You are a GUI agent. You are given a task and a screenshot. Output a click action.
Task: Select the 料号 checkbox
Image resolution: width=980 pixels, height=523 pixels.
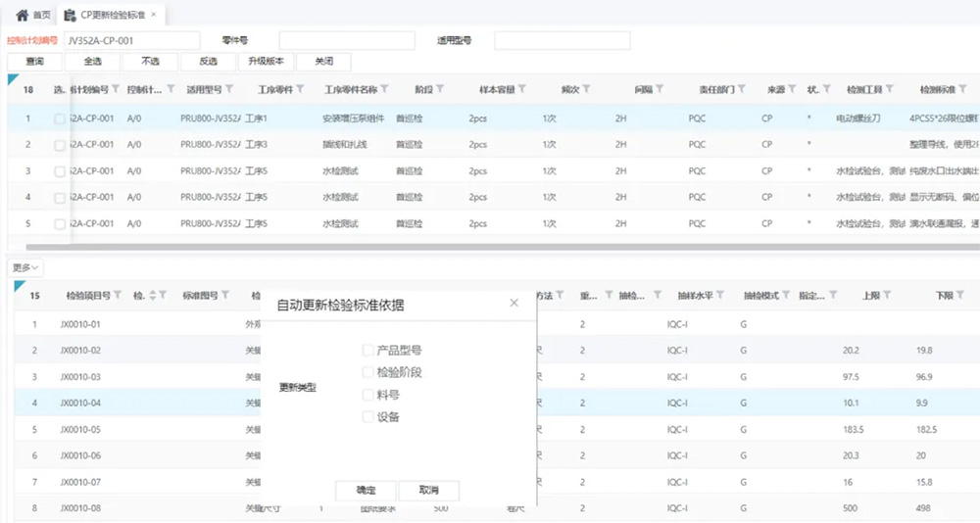tap(367, 395)
